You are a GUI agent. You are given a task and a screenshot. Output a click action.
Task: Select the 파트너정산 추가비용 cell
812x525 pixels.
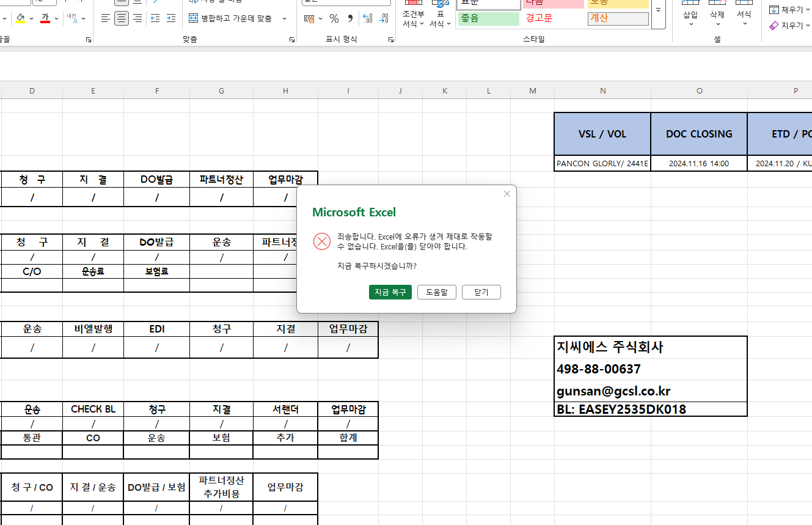(221, 487)
